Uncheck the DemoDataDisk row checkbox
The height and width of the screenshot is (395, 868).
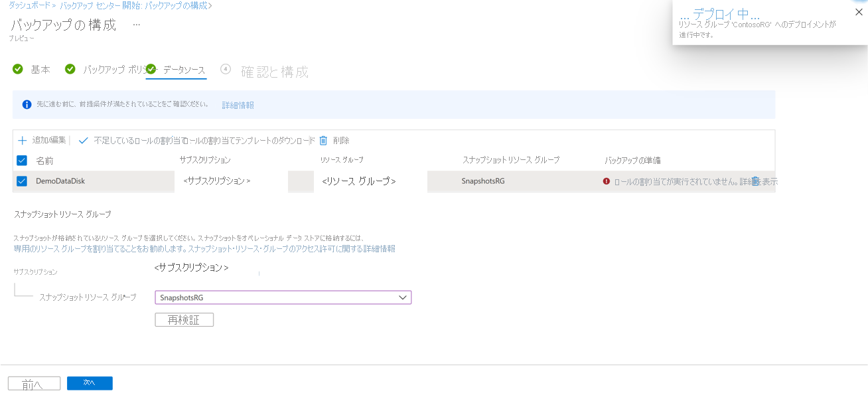click(22, 181)
